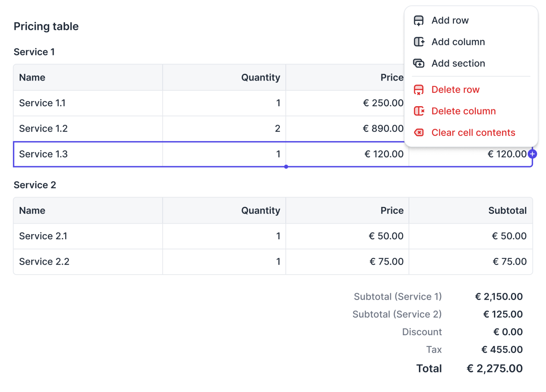Click the € 50.00 price cell of Service 2.1
The height and width of the screenshot is (392, 546).
347,236
